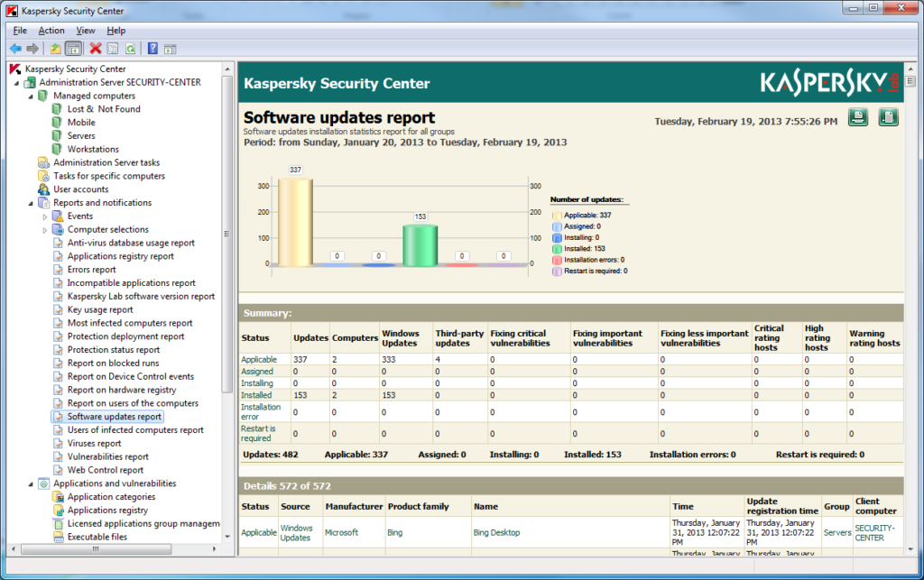Image resolution: width=924 pixels, height=580 pixels.
Task: Click the Kaspersky Security Center root node icon
Action: pyautogui.click(x=15, y=69)
